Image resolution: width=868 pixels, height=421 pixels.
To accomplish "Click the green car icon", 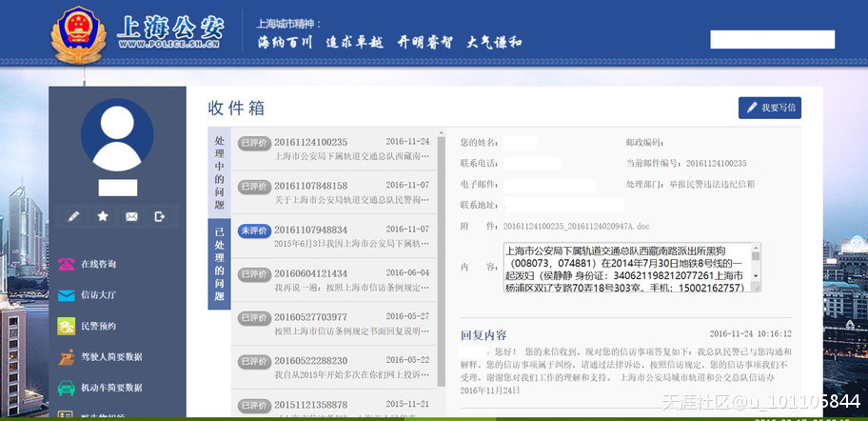I will tap(67, 388).
